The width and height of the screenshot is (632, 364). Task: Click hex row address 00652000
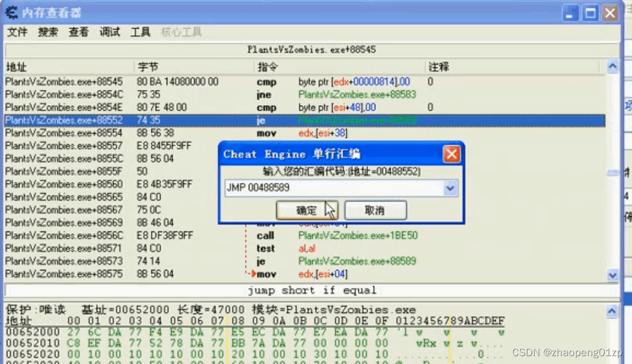(x=33, y=332)
